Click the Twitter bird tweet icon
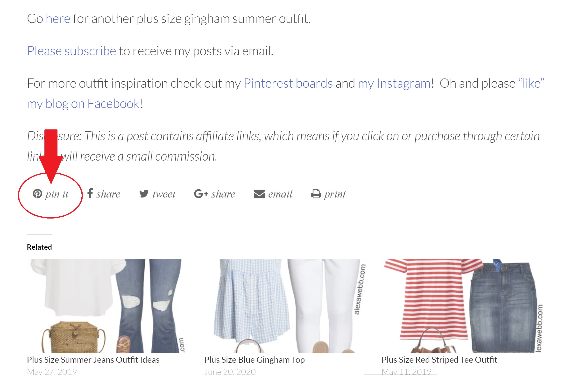Image resolution: width=588 pixels, height=375 pixels. coord(144,194)
